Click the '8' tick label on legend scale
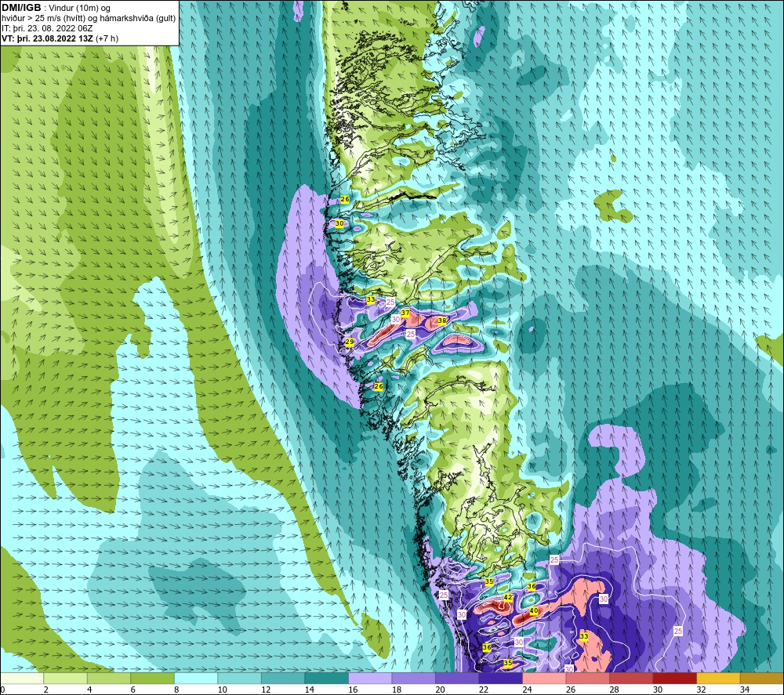This screenshot has height=695, width=784. tap(176, 690)
